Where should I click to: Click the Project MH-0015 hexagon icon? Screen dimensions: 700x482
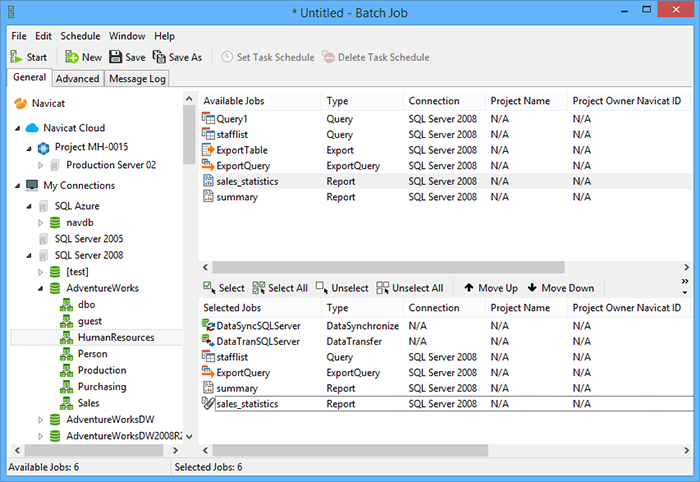point(43,148)
